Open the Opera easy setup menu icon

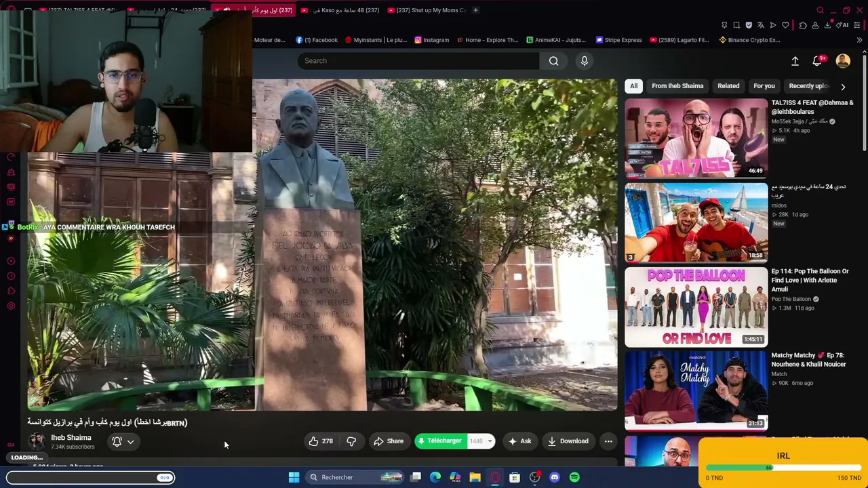pyautogui.click(x=858, y=25)
